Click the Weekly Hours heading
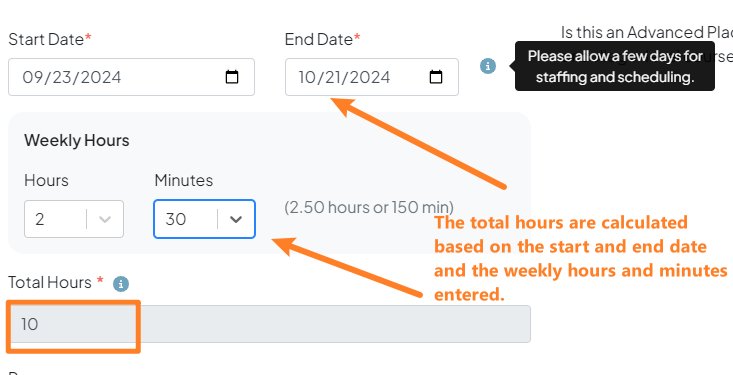Screen dimensions: 733x375 [x=77, y=140]
